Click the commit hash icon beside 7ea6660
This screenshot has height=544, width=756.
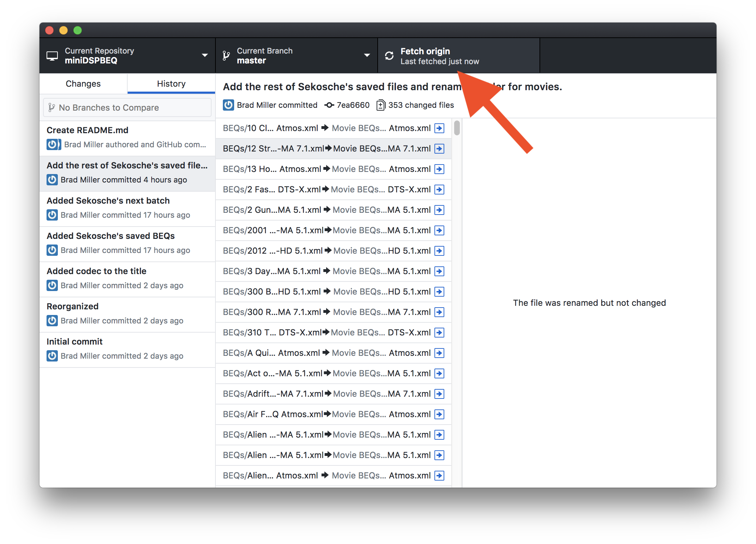tap(329, 105)
